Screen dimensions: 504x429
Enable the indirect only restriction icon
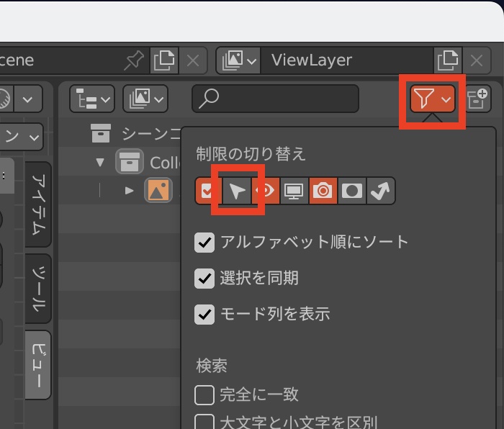pos(379,191)
